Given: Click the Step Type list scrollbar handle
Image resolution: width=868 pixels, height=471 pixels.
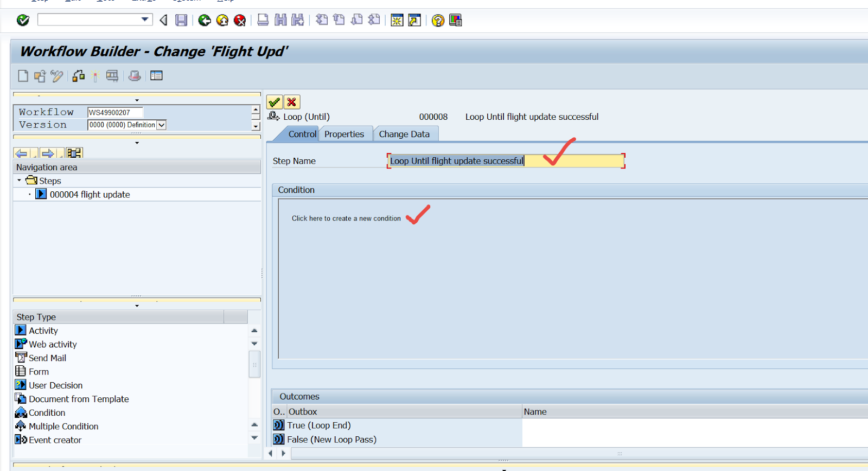Looking at the screenshot, I should 254,364.
